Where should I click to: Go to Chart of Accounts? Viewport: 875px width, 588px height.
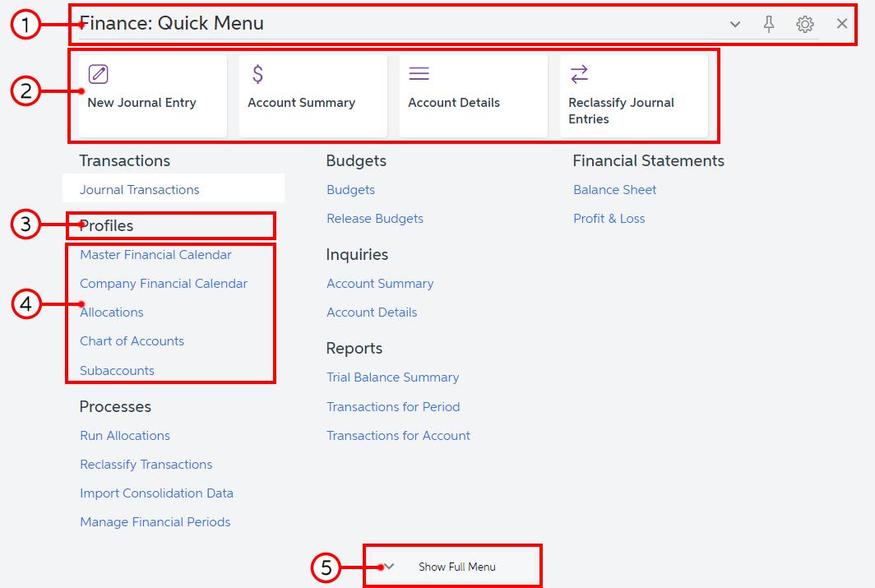tap(132, 341)
